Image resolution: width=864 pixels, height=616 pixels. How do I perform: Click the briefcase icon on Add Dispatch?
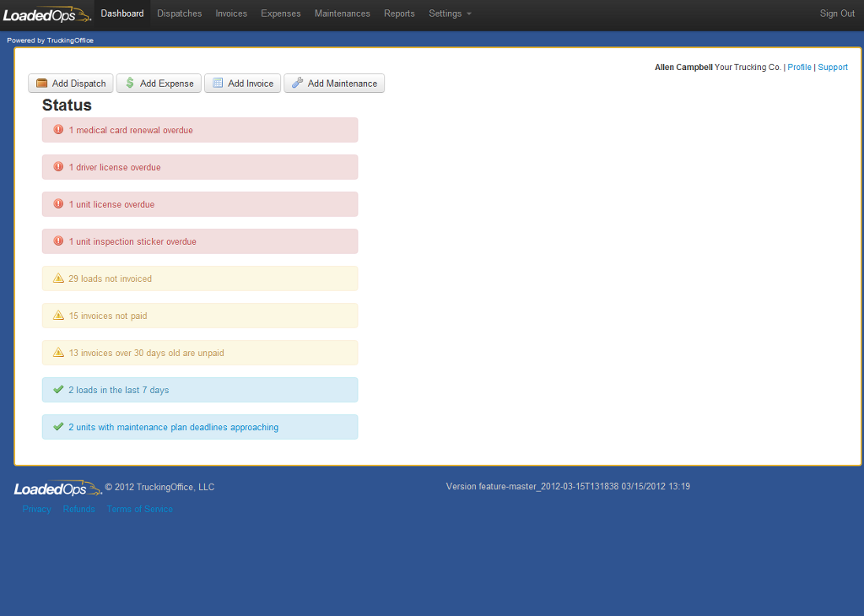(x=41, y=84)
